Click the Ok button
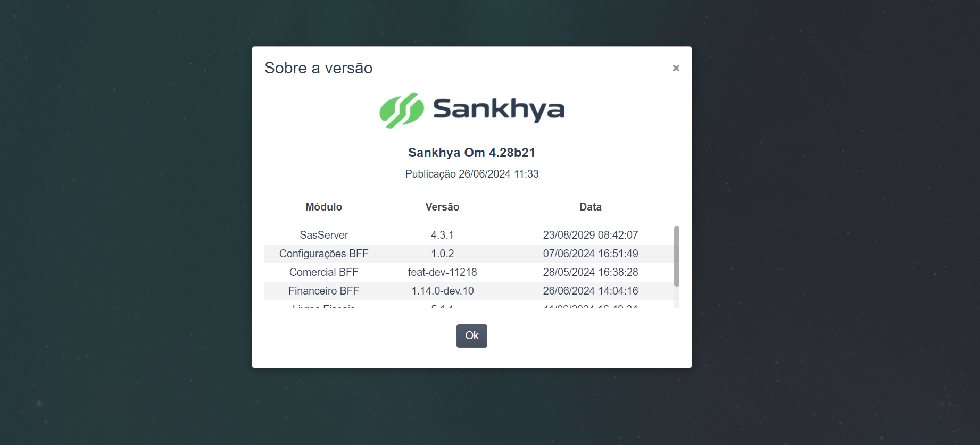This screenshot has width=980, height=445. [x=471, y=335]
